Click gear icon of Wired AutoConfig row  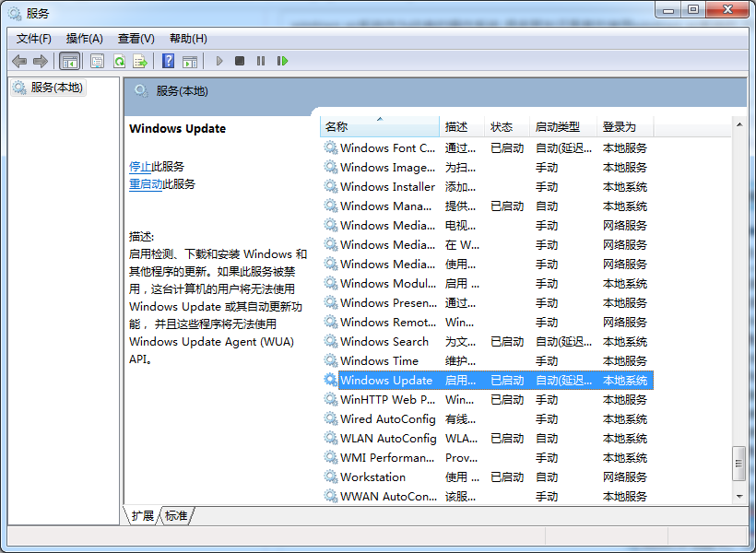coord(330,418)
